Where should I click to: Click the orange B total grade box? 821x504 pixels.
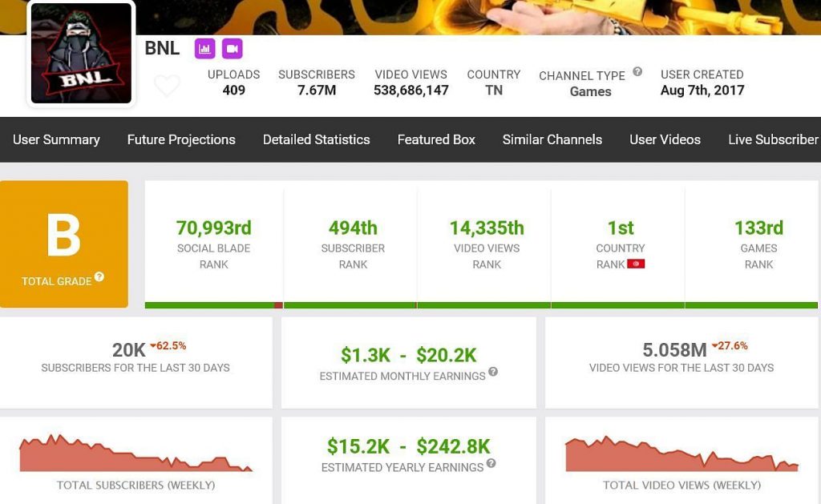coord(64,244)
